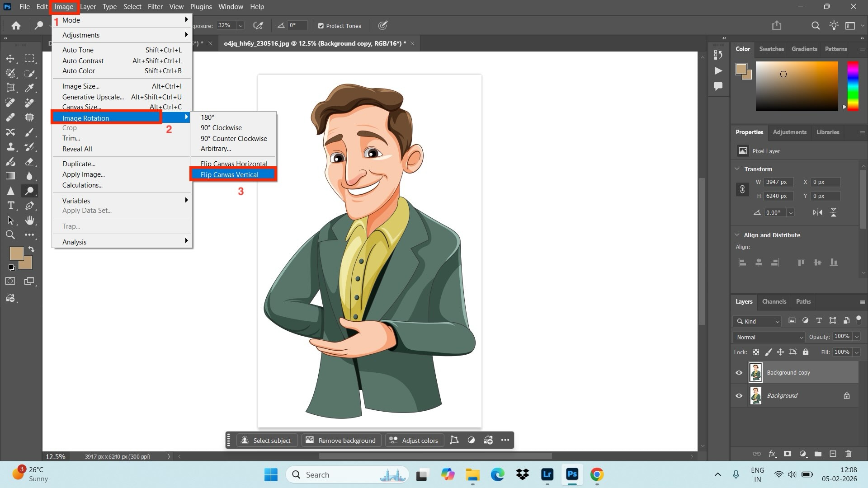Image resolution: width=868 pixels, height=488 pixels.
Task: Select the Zoom tool in the toolbar
Action: point(11,235)
